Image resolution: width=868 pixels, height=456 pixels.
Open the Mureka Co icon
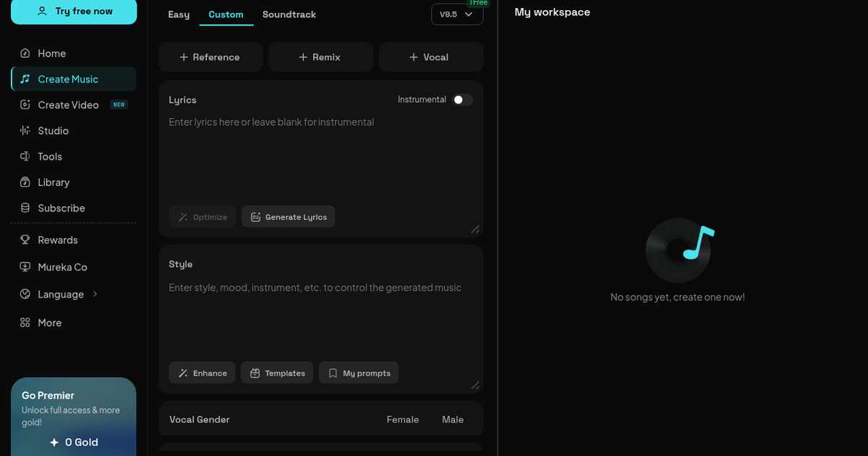point(25,267)
